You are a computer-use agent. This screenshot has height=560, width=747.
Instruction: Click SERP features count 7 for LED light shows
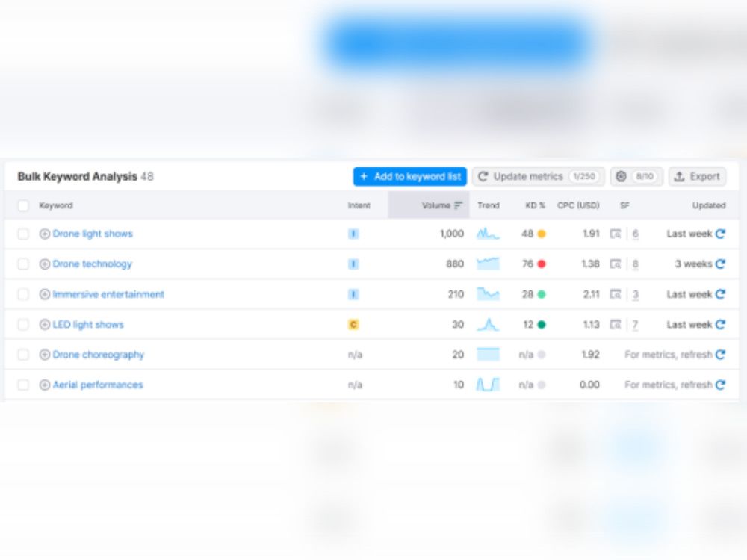click(x=635, y=324)
